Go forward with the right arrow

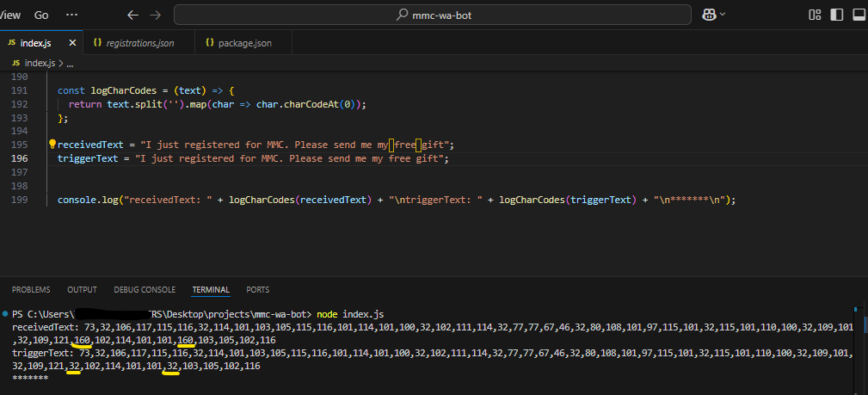[x=156, y=15]
